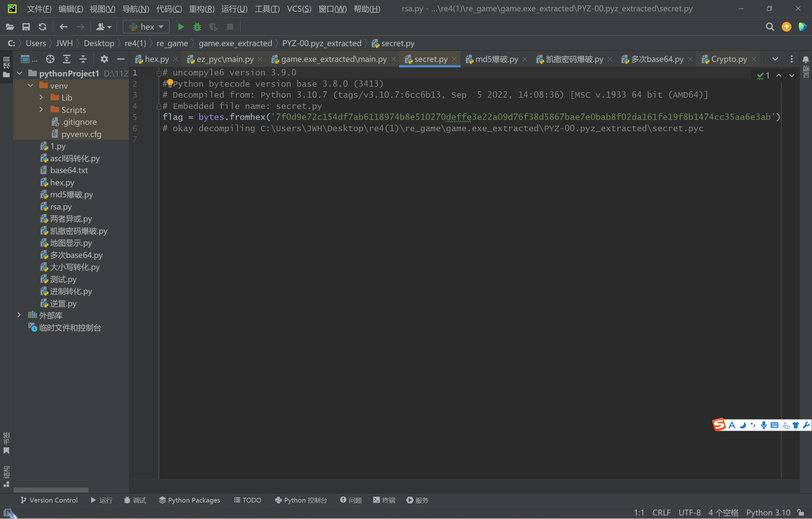The image size is (812, 519).
Task: Open the TODO tool window
Action: [248, 500]
